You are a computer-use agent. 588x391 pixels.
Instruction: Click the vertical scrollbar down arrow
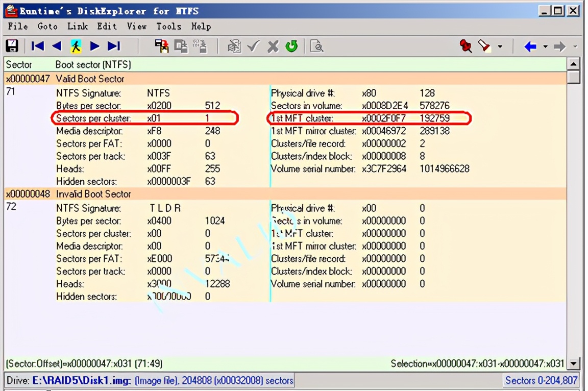(x=574, y=364)
